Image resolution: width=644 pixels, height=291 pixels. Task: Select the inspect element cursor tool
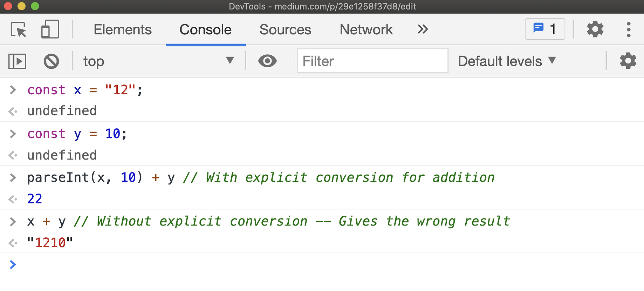(x=19, y=30)
